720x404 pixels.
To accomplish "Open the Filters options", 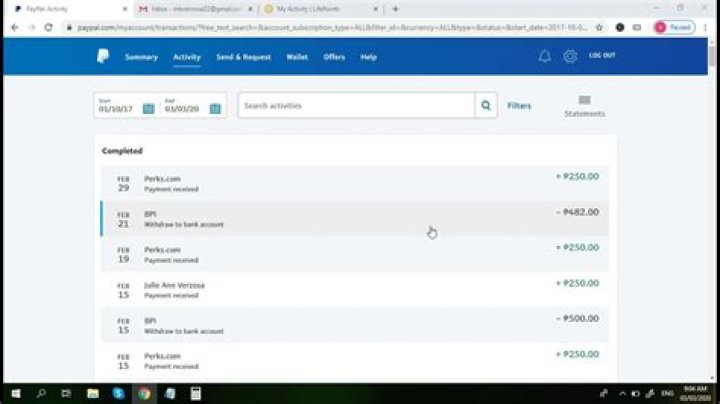I will pyautogui.click(x=519, y=106).
